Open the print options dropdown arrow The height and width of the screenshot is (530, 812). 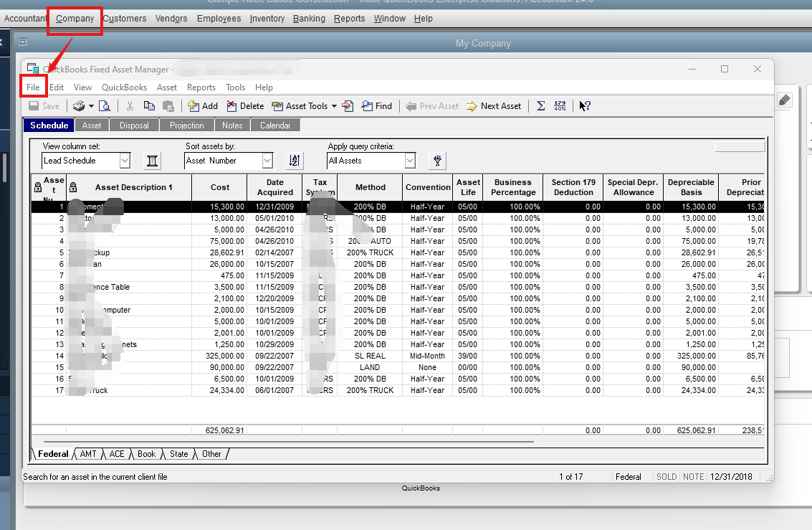coord(91,106)
